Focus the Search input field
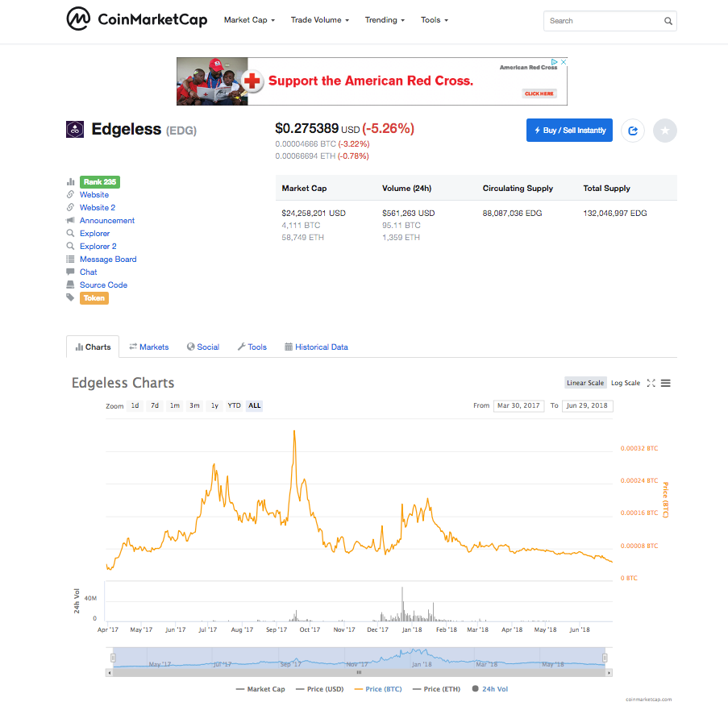Screen dimensions: 728x706 pyautogui.click(x=609, y=21)
